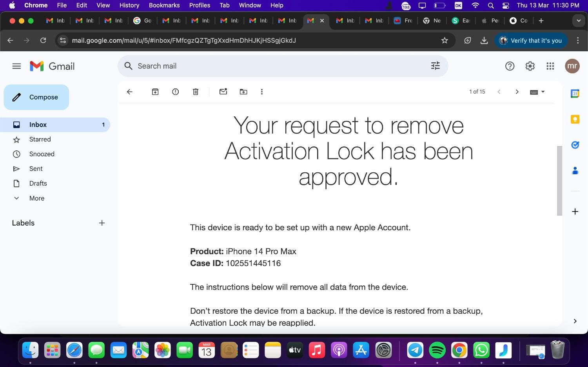This screenshot has height=367, width=588.
Task: Click the '1 of 15' counter
Action: pos(477,92)
